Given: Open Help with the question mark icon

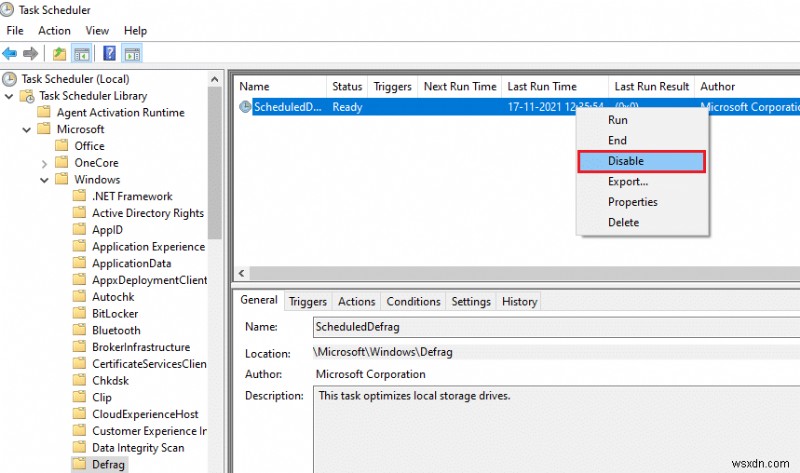Looking at the screenshot, I should [109, 53].
